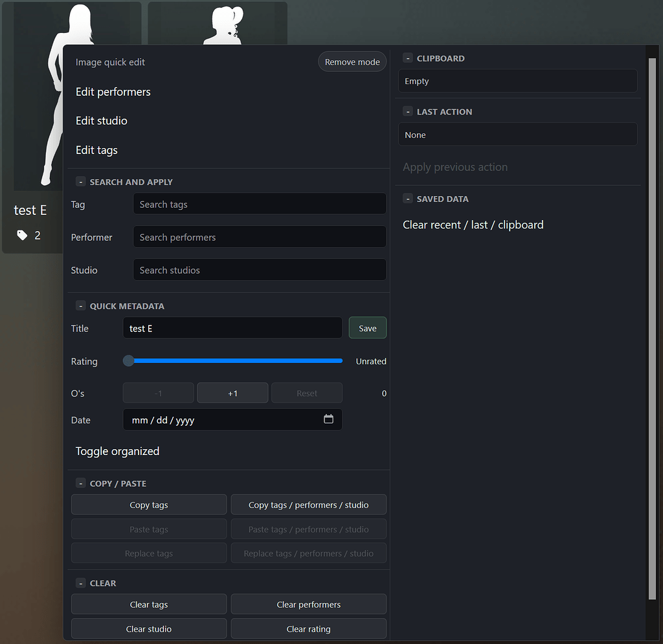Viewport: 663px width, 644px height.
Task: Save the title
Action: 368,328
